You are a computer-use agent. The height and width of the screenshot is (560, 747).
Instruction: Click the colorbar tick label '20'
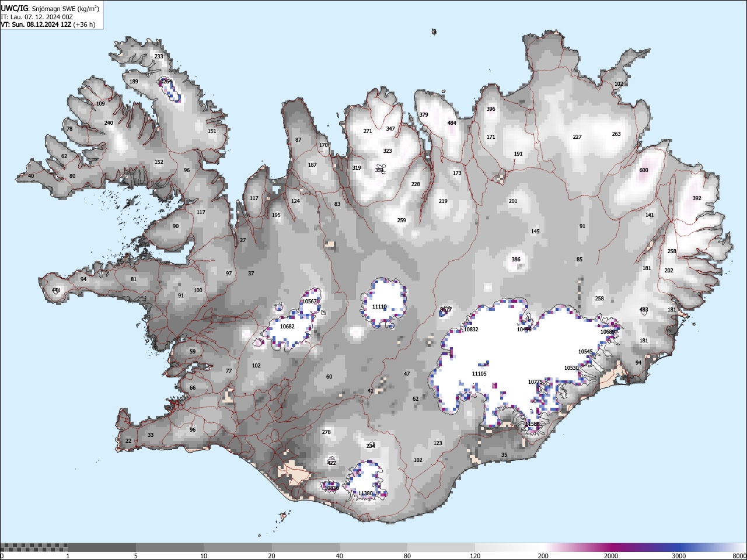click(271, 556)
